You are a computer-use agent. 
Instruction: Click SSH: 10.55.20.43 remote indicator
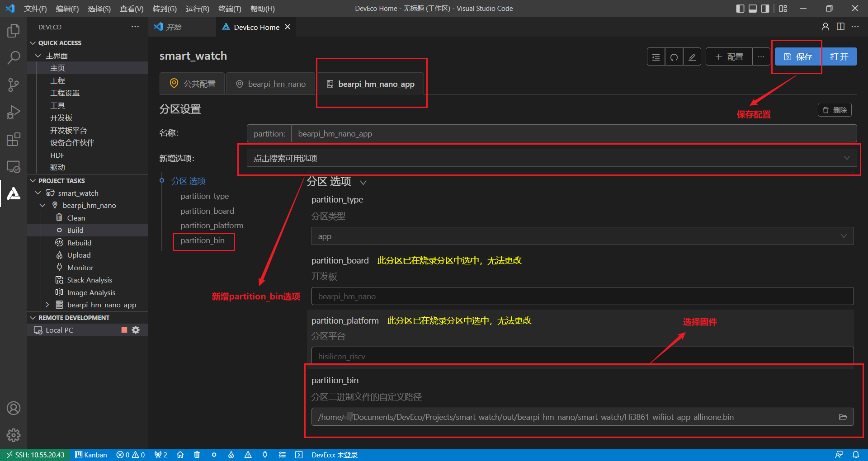[x=35, y=455]
